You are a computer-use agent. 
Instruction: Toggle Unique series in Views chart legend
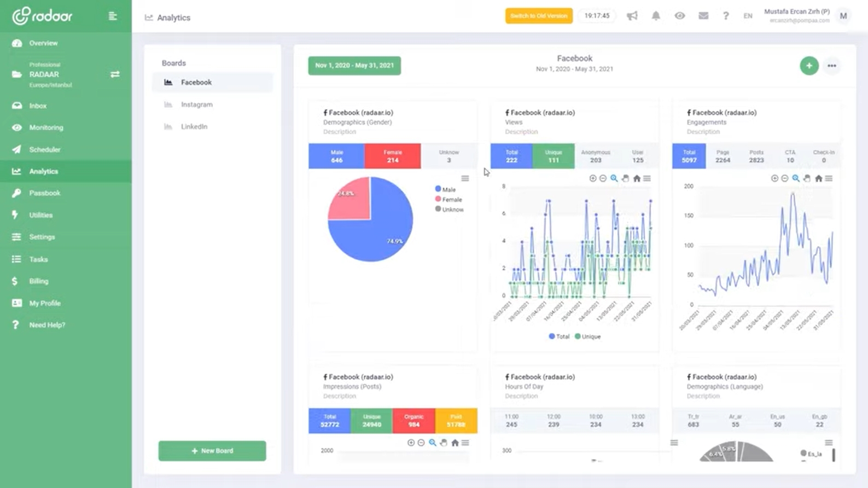[x=588, y=336]
